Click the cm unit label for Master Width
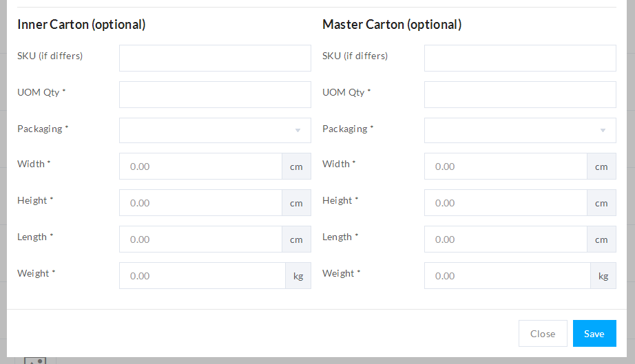635x364 pixels. click(601, 167)
